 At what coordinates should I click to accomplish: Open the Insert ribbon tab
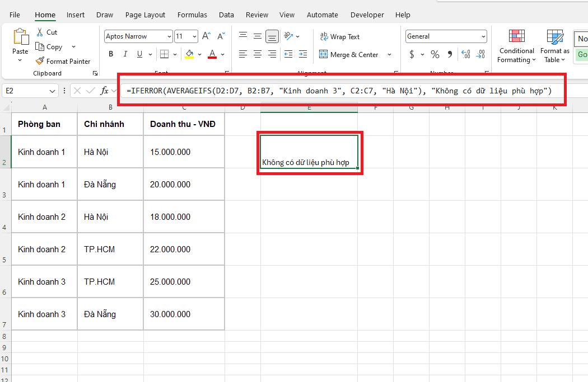pyautogui.click(x=76, y=15)
